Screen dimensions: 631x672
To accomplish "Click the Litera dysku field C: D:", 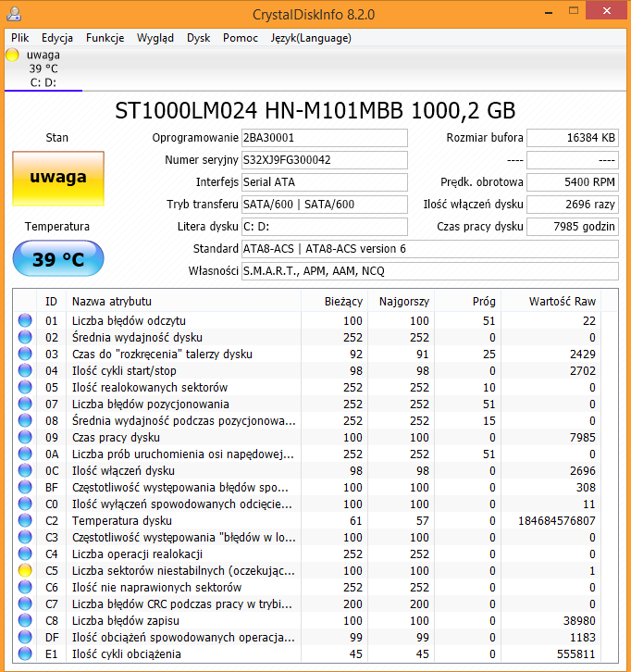I will 324,226.
